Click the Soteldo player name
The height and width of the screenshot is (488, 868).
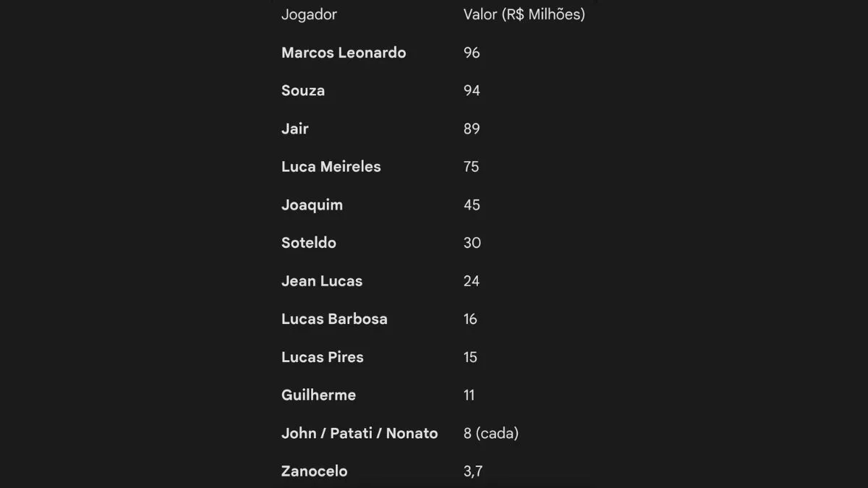click(x=309, y=243)
